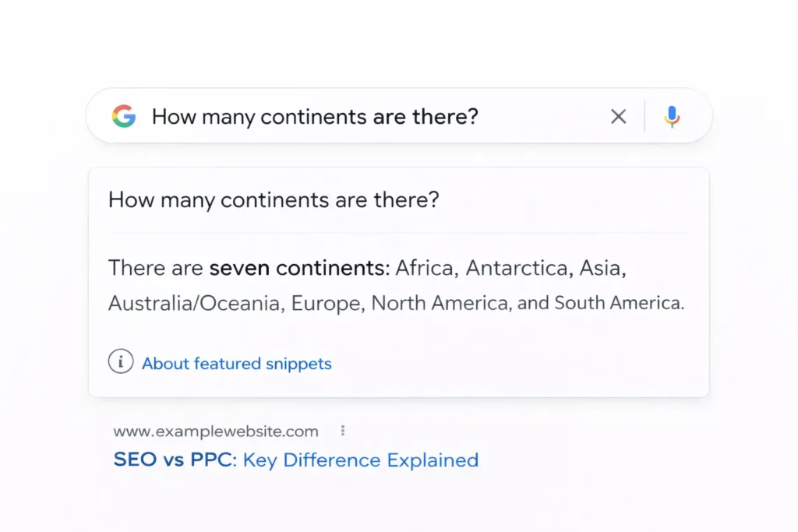Image resolution: width=798 pixels, height=532 pixels.
Task: Click the featured snippet question header
Action: pos(274,200)
